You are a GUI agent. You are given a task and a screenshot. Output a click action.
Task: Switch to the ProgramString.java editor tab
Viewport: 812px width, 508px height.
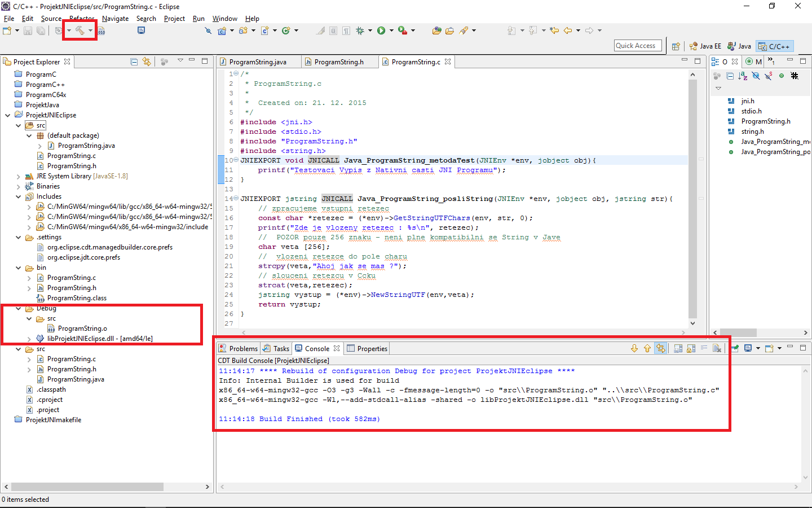coord(258,63)
